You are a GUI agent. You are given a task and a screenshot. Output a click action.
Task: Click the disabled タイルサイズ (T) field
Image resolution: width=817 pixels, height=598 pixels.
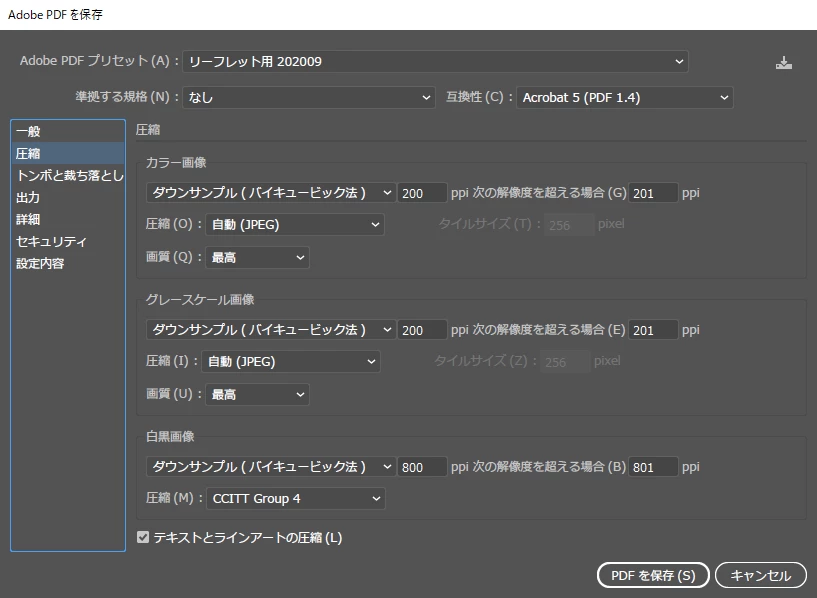point(569,225)
